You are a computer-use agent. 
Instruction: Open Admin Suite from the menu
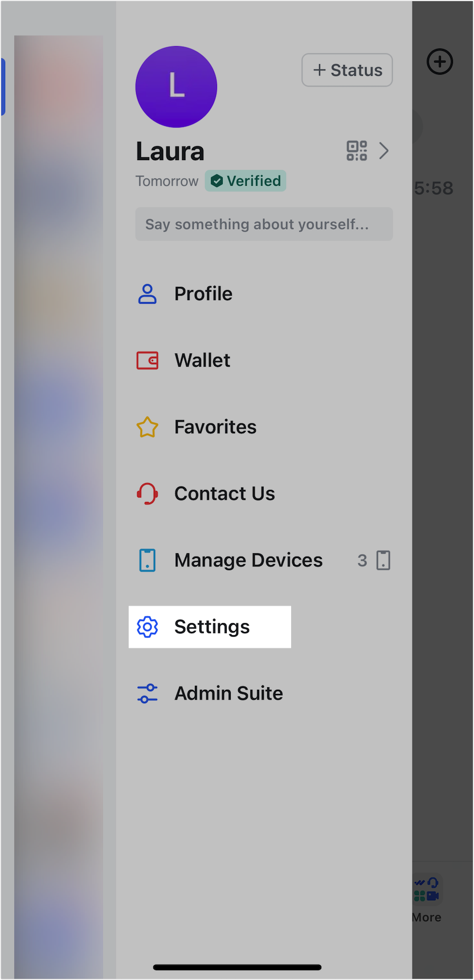tap(228, 693)
